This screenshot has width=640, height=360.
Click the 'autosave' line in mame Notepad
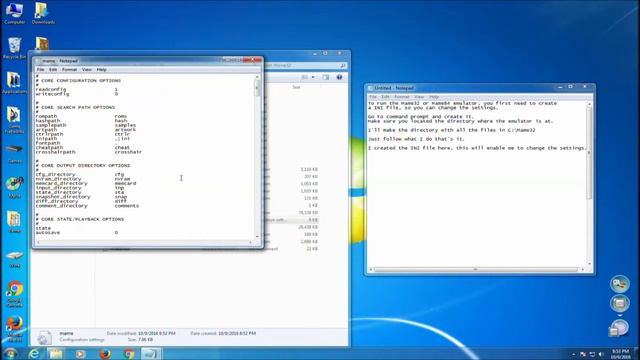tap(77, 233)
